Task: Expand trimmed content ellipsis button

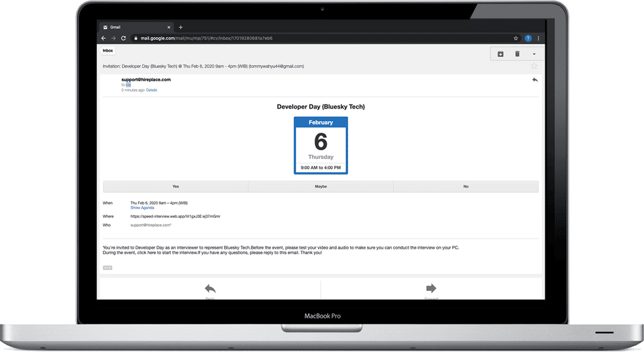Action: pos(107,268)
